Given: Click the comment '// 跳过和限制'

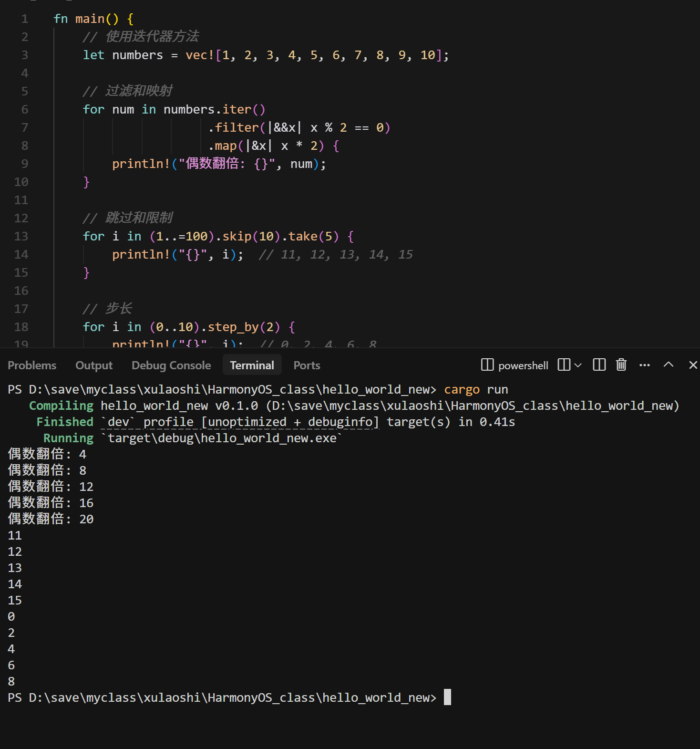Looking at the screenshot, I should coord(128,218).
